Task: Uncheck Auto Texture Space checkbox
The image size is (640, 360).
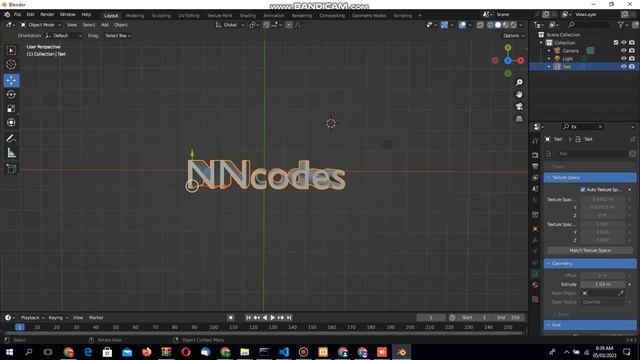Action: point(583,190)
